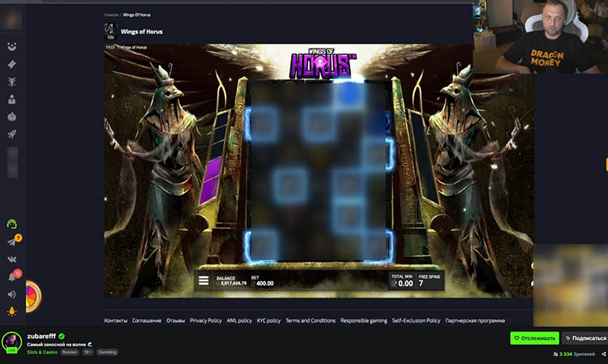Open the Отзывы footer link
This screenshot has width=608, height=364.
click(175, 320)
